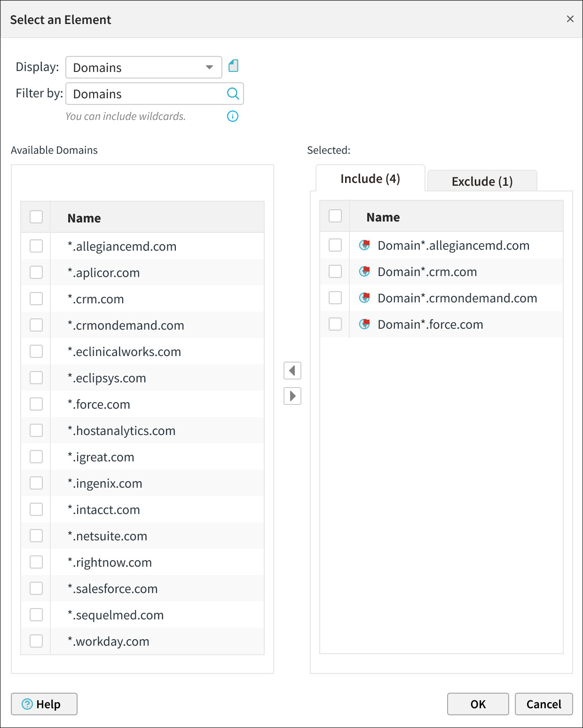The image size is (583, 728).
Task: Close the Select an Element dialog
Action: [570, 19]
